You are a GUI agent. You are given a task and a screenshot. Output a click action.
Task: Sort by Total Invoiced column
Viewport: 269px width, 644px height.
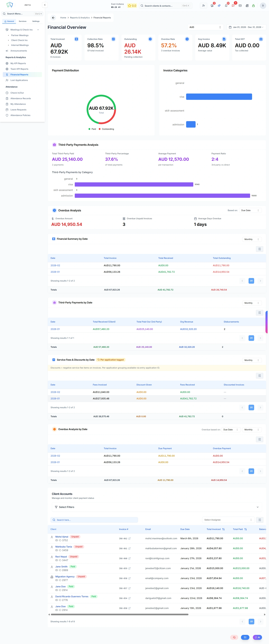pyautogui.click(x=223, y=529)
